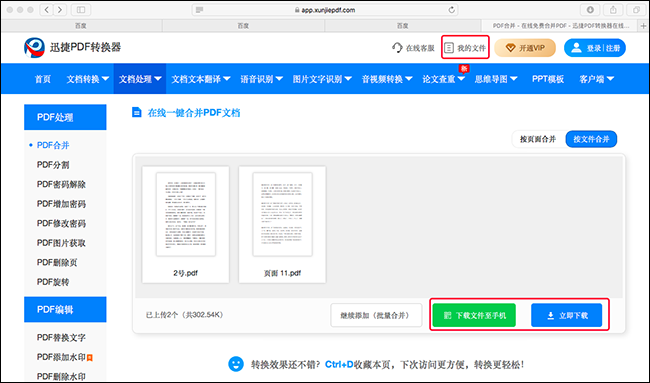Select PDF旋转 in sidebar

tap(53, 282)
